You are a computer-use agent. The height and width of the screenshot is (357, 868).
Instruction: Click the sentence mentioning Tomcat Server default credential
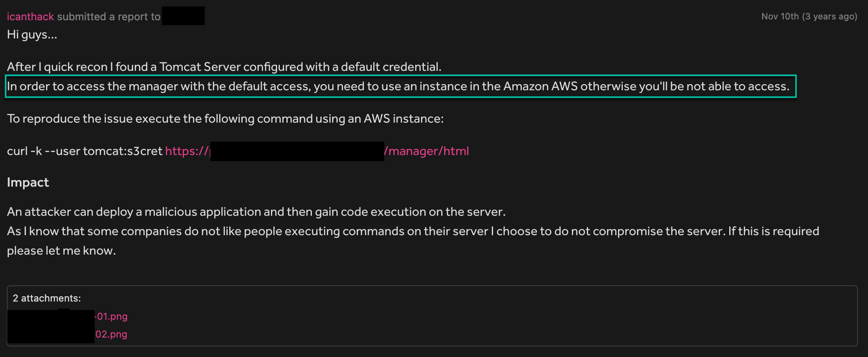(224, 67)
